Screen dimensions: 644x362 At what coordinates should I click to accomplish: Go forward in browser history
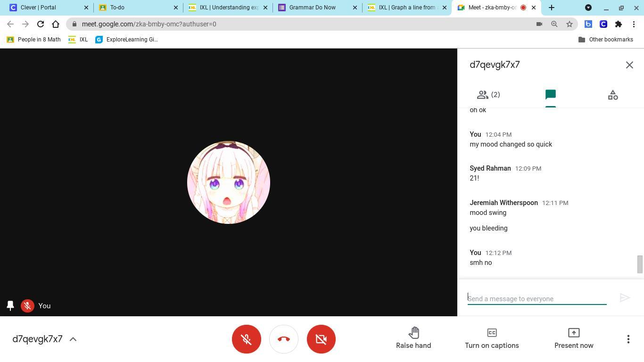(25, 24)
